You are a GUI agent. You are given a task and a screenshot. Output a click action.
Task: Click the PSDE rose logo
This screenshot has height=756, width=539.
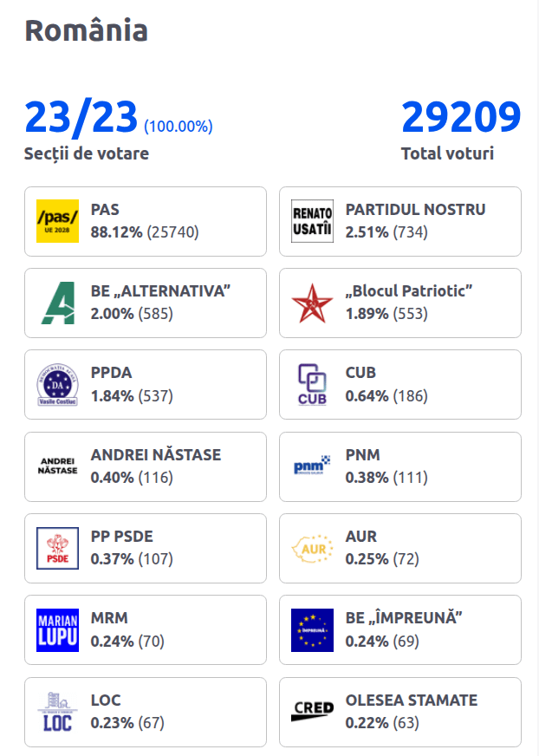point(57,548)
